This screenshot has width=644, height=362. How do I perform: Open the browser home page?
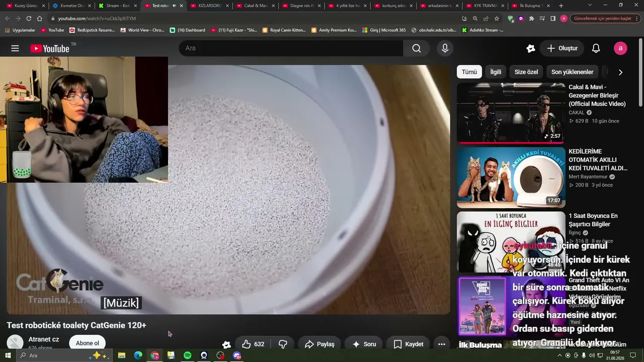40,19
